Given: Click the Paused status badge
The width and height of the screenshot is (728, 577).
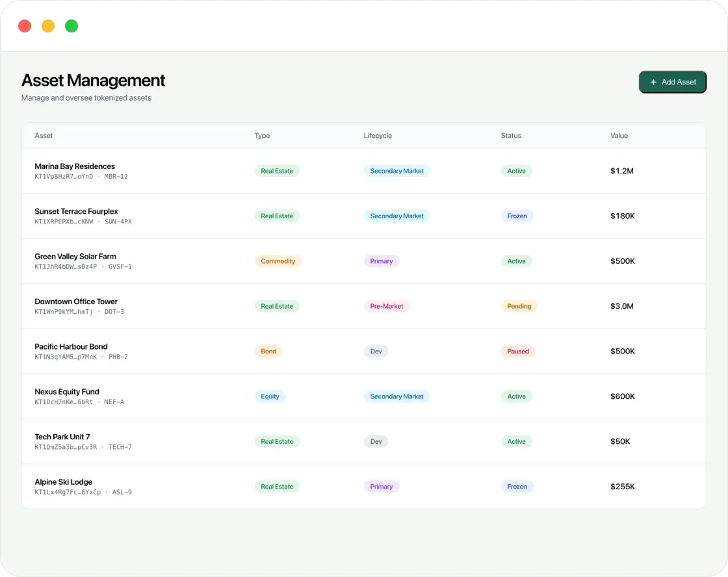Looking at the screenshot, I should tap(517, 351).
